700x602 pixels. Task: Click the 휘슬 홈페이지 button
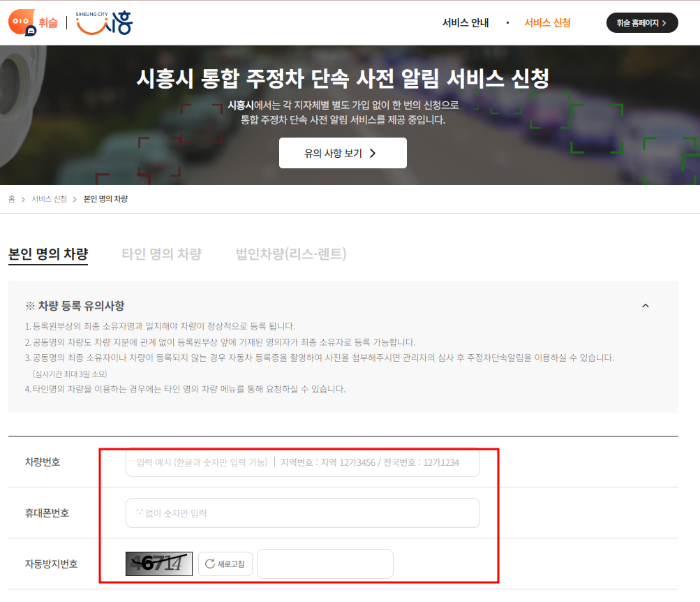tap(641, 22)
